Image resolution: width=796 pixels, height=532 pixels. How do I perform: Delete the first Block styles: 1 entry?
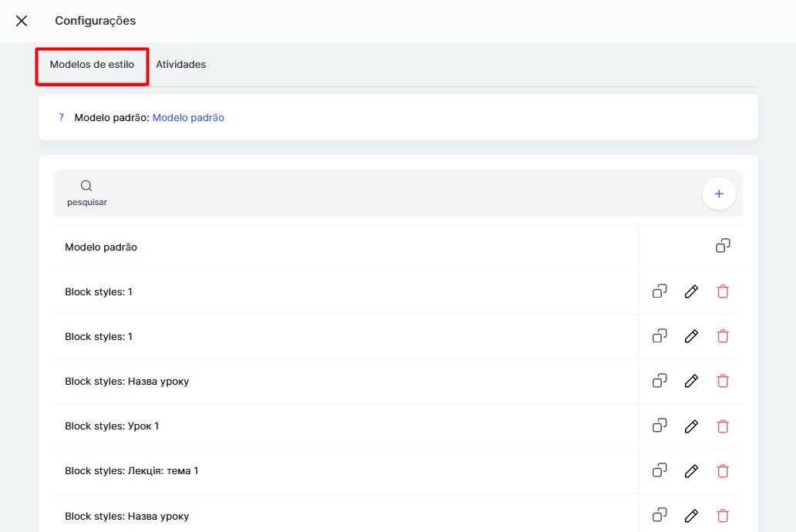tap(723, 291)
